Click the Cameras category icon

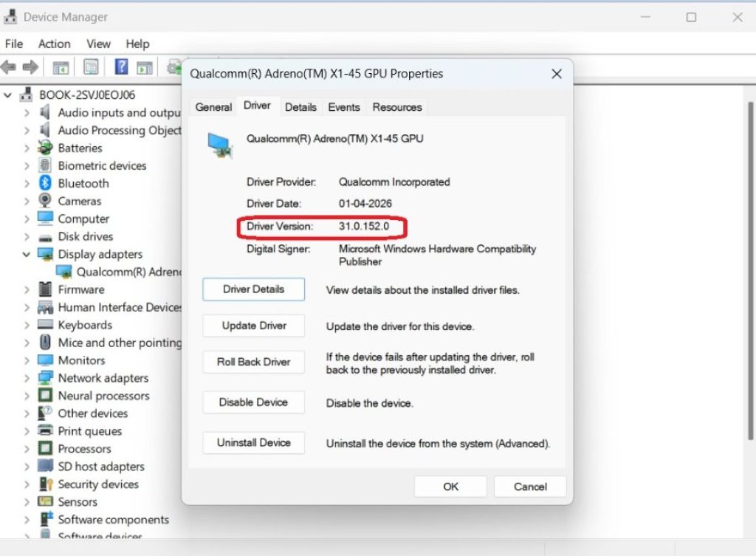click(x=45, y=201)
